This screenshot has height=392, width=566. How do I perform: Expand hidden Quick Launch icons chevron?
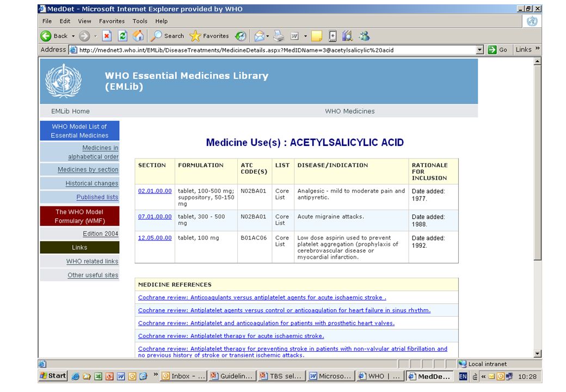(x=156, y=375)
